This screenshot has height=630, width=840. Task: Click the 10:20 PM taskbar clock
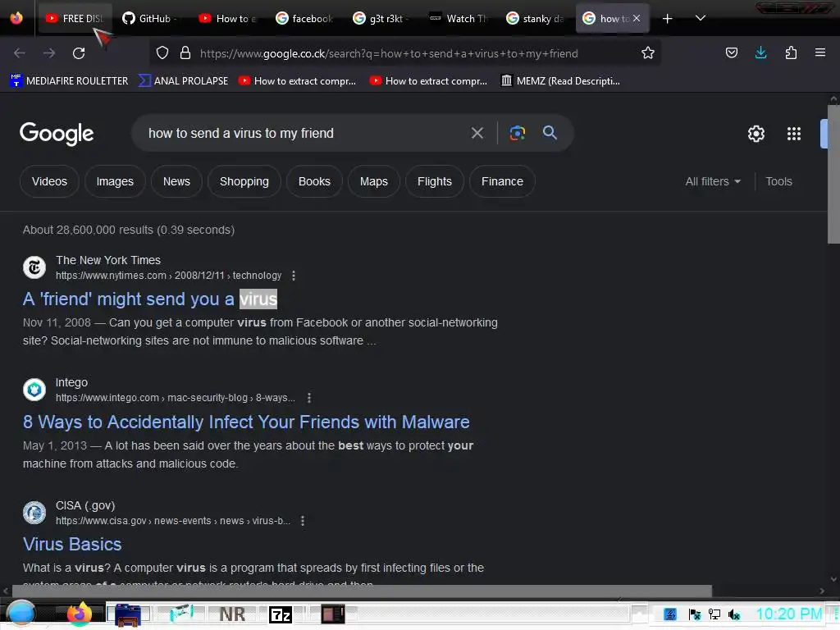click(788, 614)
